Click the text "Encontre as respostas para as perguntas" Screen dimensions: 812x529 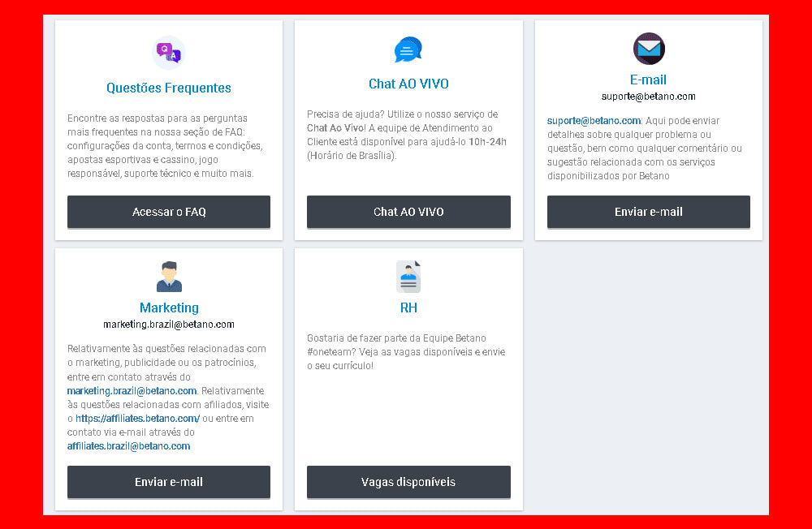click(x=158, y=118)
